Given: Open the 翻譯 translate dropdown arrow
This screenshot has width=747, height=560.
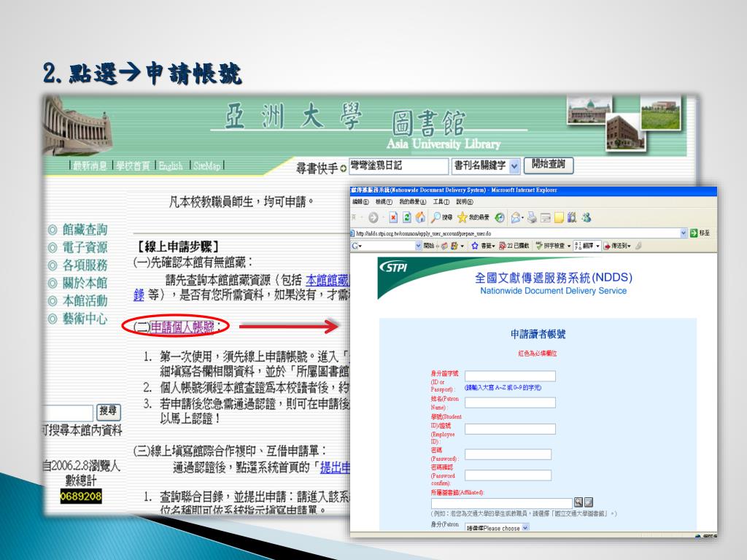Looking at the screenshot, I should (x=598, y=246).
